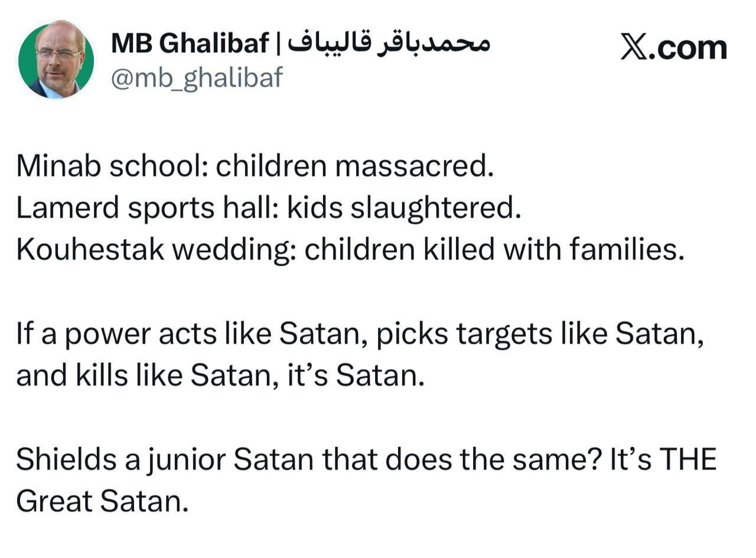756x558 pixels.
Task: Click the words "Lamerd sports hall"
Action: point(145,208)
